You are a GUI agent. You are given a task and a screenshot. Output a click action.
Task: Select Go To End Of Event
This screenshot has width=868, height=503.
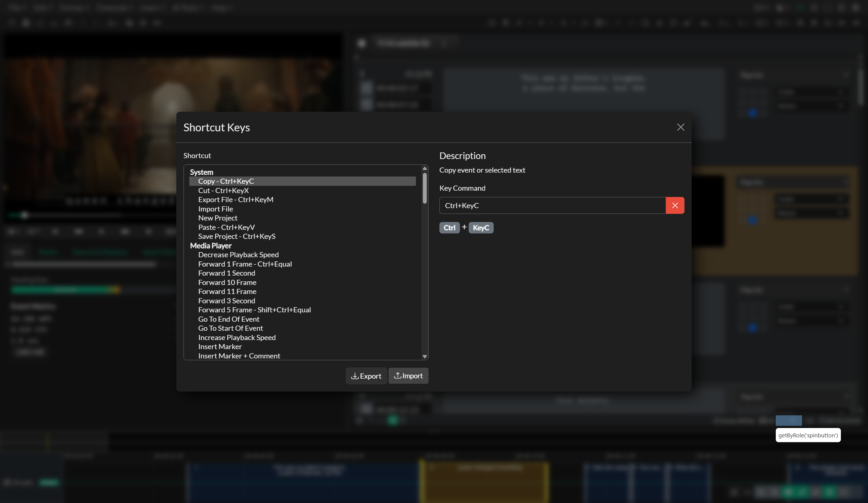[x=302, y=319]
